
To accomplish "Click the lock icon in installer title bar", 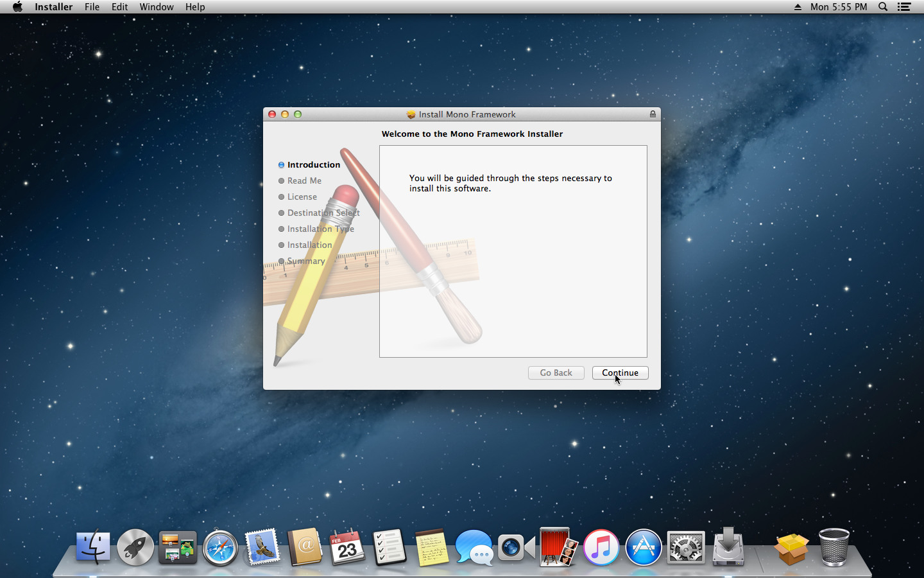I will [653, 114].
